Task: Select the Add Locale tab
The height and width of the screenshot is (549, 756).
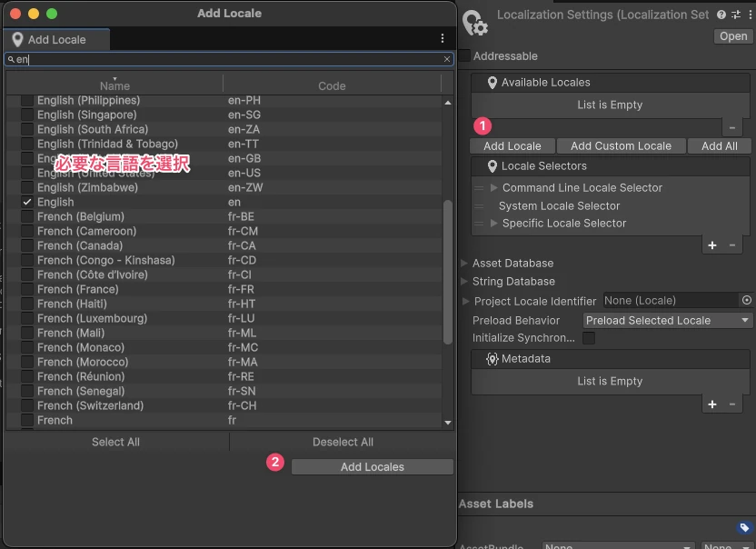Action: point(56,40)
